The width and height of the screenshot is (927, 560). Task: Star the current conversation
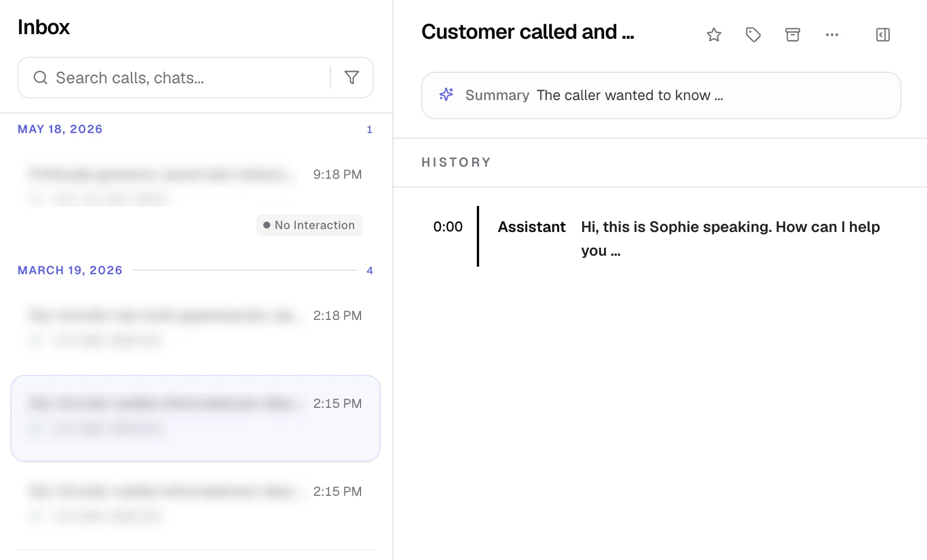[x=713, y=35]
